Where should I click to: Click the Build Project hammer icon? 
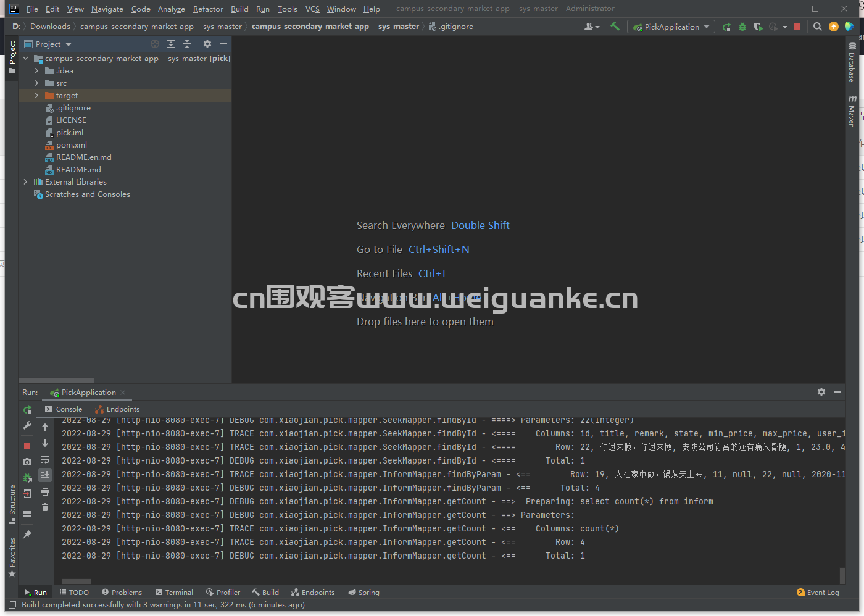(x=615, y=27)
